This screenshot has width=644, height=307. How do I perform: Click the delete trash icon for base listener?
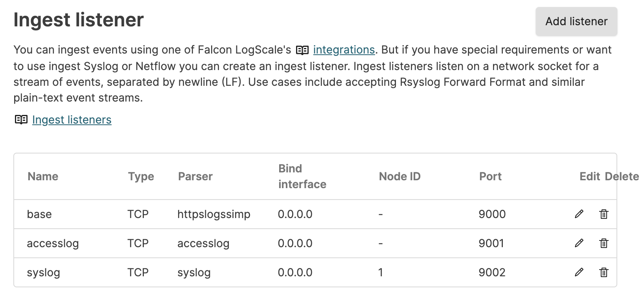coord(604,214)
